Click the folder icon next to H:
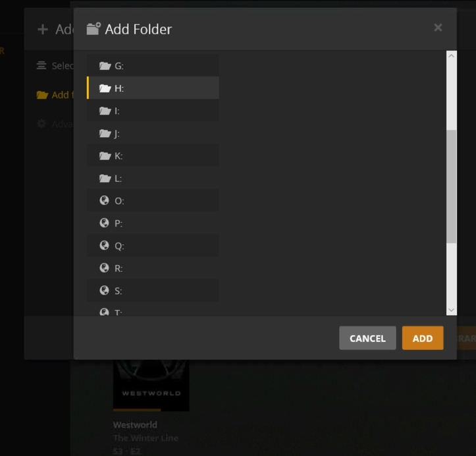This screenshot has width=476, height=456. [x=105, y=88]
